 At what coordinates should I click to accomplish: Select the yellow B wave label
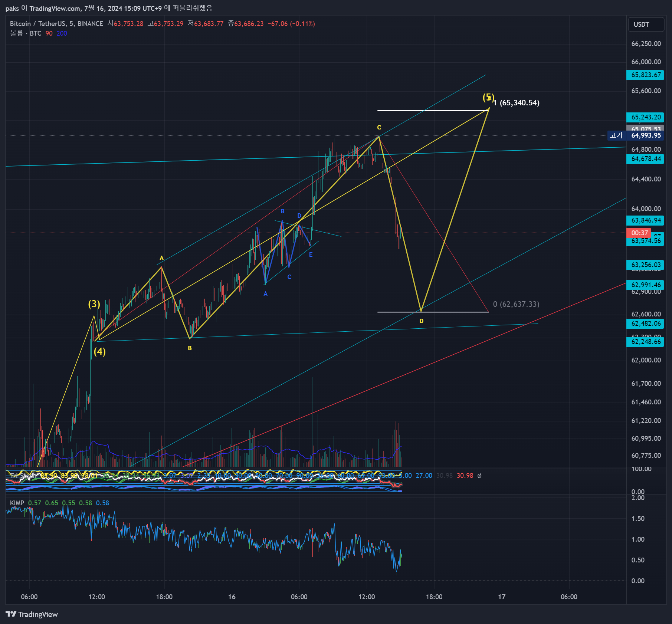click(190, 348)
